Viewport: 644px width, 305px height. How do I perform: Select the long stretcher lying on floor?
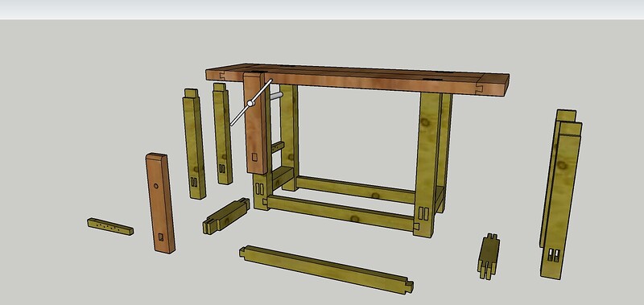pyautogui.click(x=327, y=270)
